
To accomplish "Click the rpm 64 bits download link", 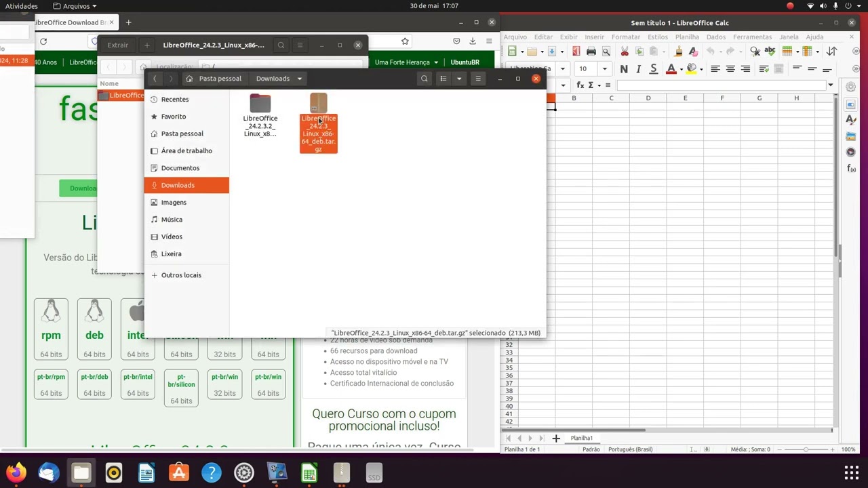I will pos(51,329).
